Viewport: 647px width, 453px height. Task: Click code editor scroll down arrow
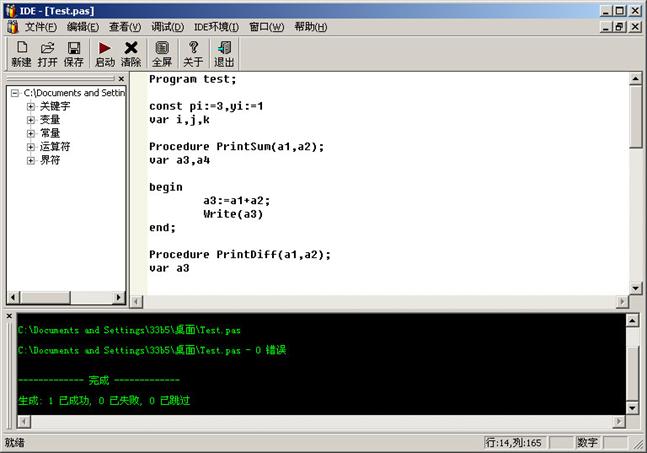(x=635, y=288)
